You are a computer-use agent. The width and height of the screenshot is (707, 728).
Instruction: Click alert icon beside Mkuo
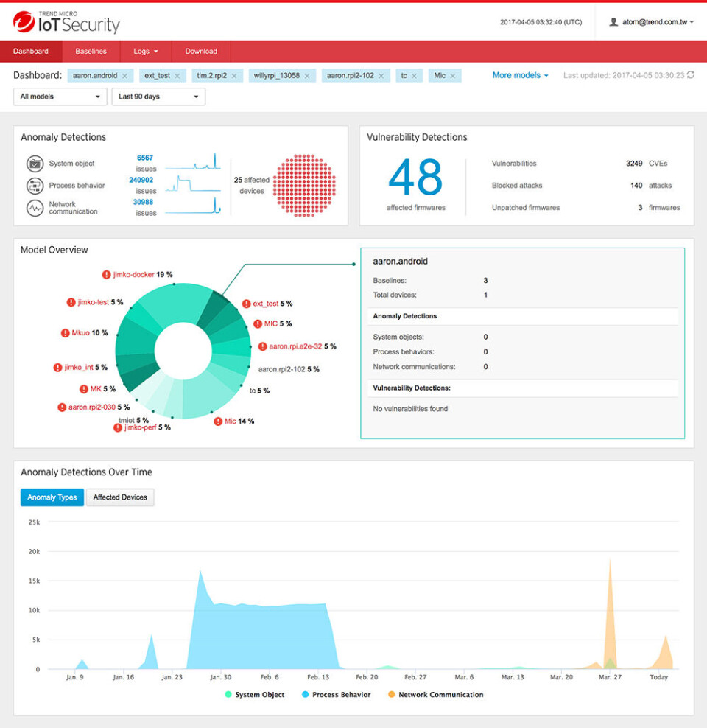(66, 333)
